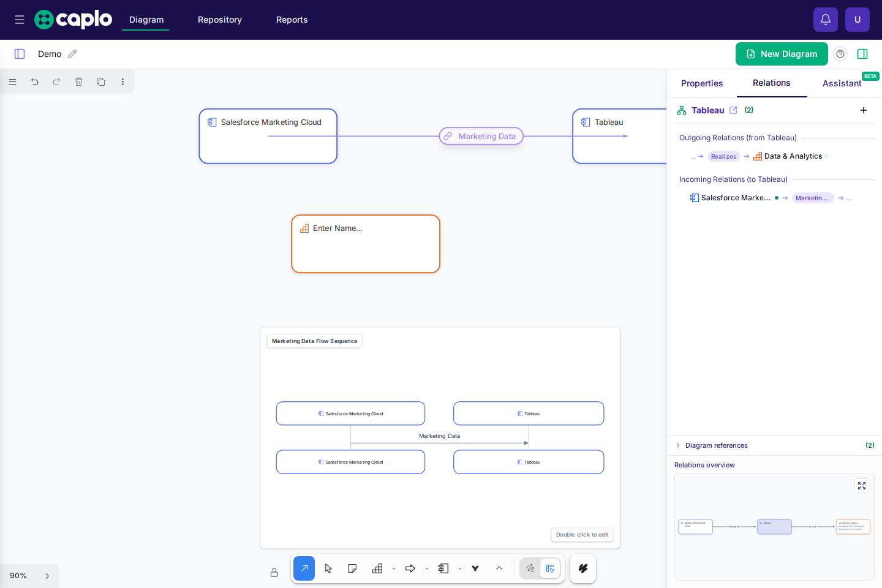Viewport: 882px width, 588px height.
Task: Select the connector arrow tool
Action: [304, 568]
